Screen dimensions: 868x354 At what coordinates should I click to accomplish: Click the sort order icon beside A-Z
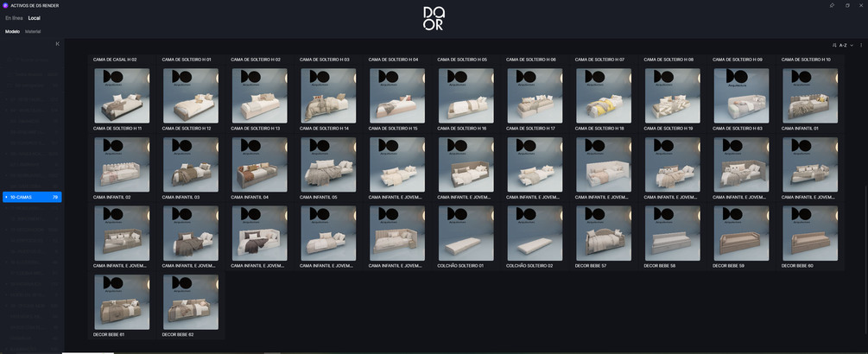point(835,45)
